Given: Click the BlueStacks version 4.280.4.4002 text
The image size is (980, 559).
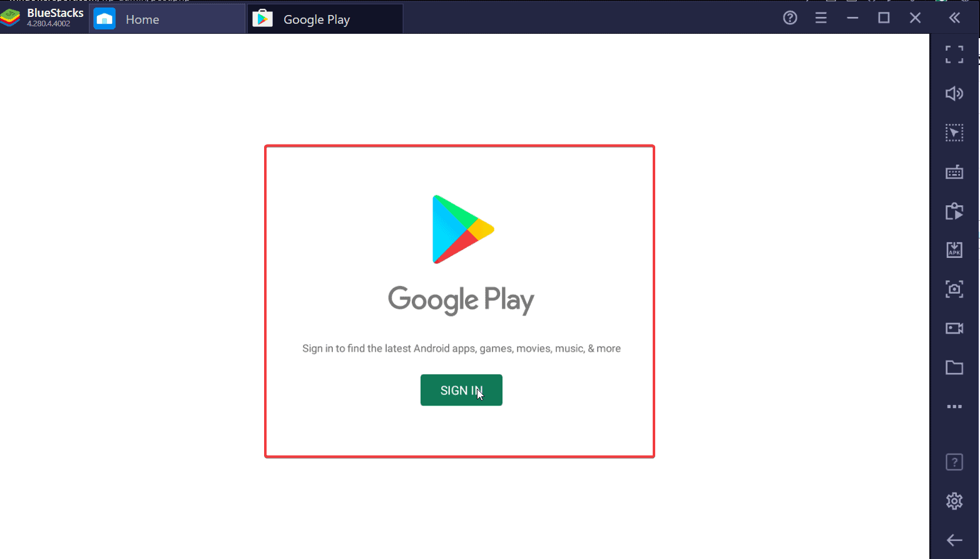Looking at the screenshot, I should pos(49,24).
